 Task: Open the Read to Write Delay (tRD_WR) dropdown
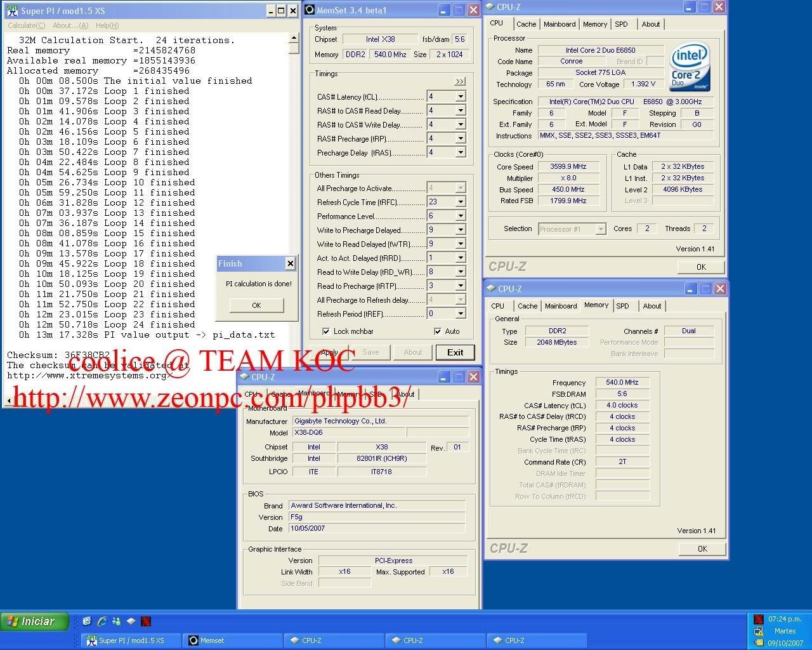461,272
